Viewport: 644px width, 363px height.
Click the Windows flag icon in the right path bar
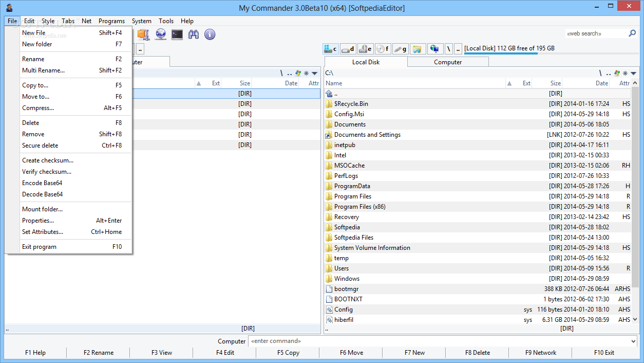pos(617,73)
